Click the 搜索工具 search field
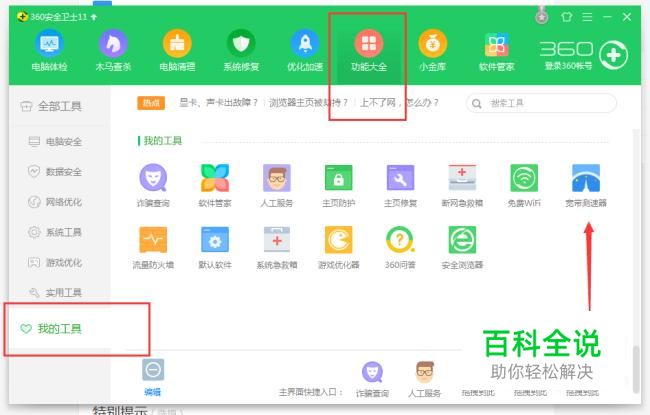Screen dimensions: 650x415 541,103
